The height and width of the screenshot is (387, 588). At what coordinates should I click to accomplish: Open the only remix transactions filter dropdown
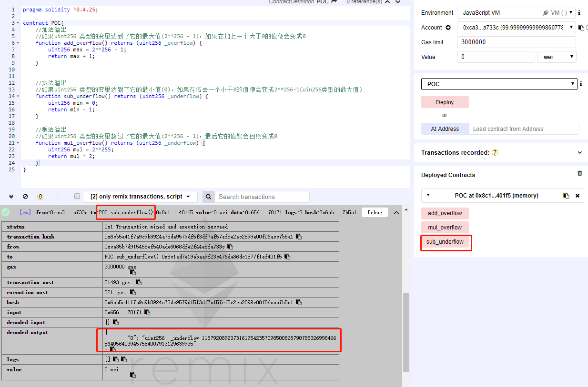[x=140, y=197]
